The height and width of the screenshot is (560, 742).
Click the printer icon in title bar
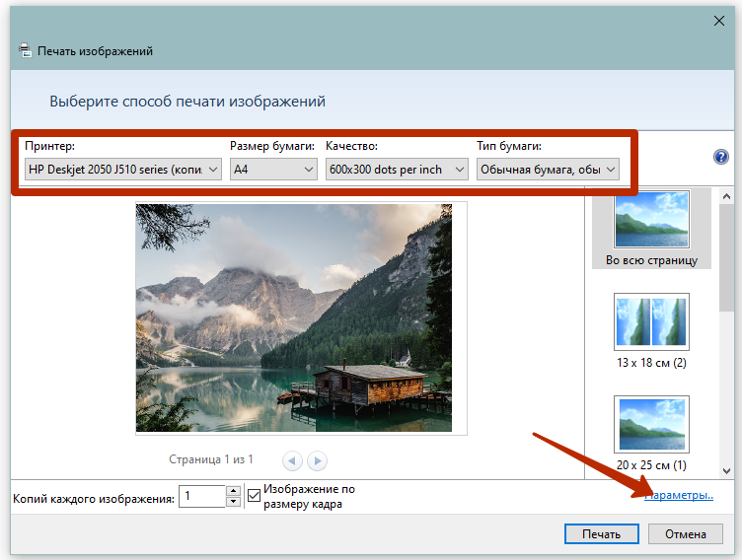click(26, 50)
